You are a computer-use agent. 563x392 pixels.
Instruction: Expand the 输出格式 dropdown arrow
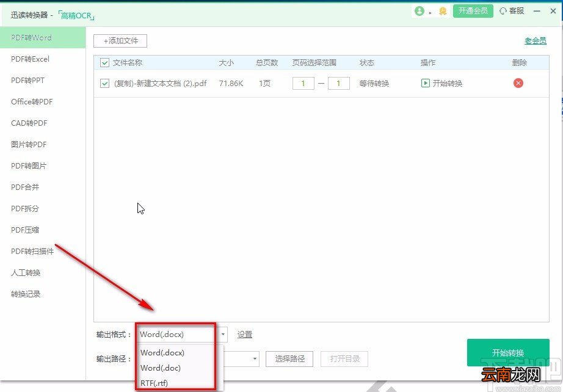[x=223, y=335]
